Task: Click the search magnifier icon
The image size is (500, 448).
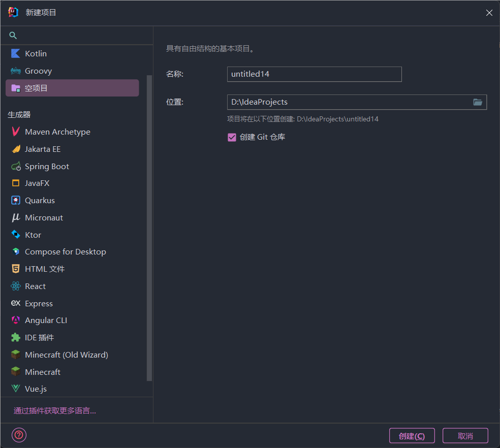Action: point(13,36)
